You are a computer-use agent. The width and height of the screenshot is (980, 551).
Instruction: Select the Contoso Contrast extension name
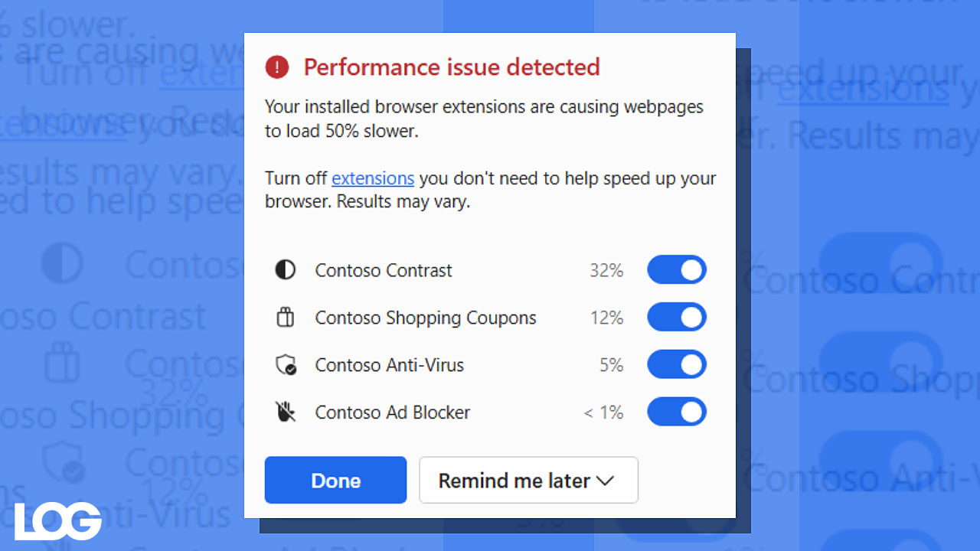coord(384,270)
